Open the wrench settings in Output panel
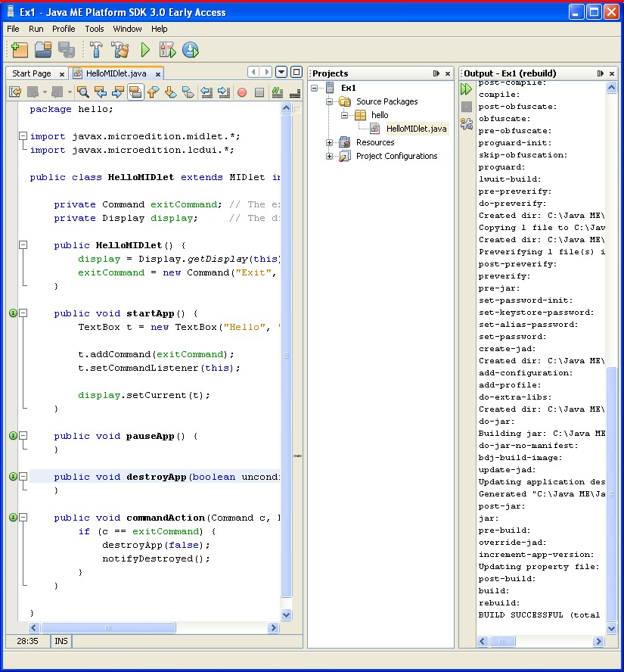 [467, 123]
